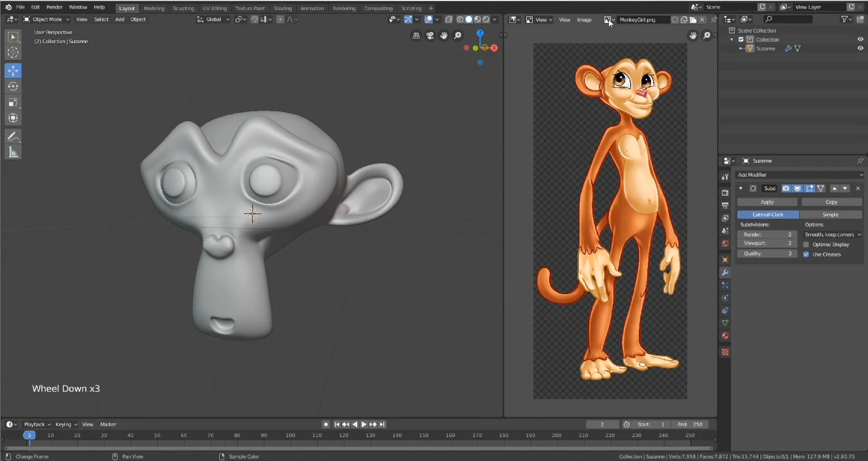Select the Measure tool
This screenshot has width=868, height=461.
pos(13,152)
